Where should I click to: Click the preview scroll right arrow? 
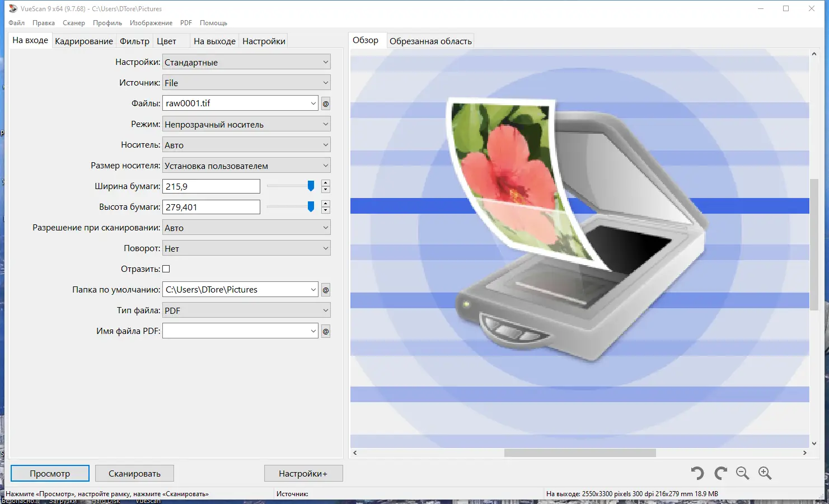pyautogui.click(x=805, y=453)
